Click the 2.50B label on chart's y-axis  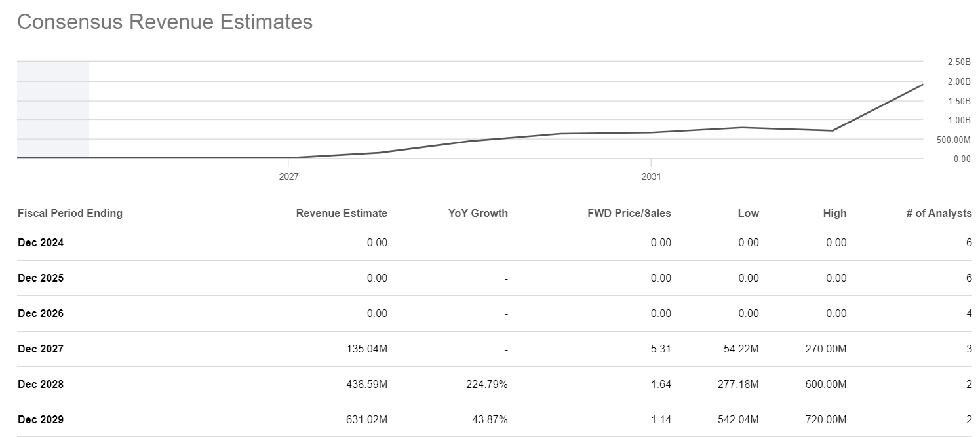click(x=958, y=62)
